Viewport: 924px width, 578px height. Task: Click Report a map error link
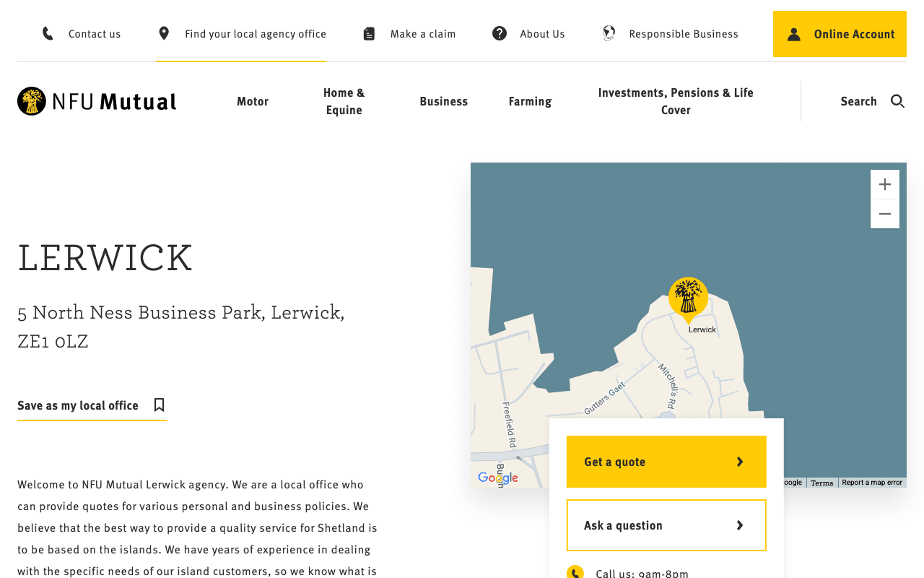872,483
